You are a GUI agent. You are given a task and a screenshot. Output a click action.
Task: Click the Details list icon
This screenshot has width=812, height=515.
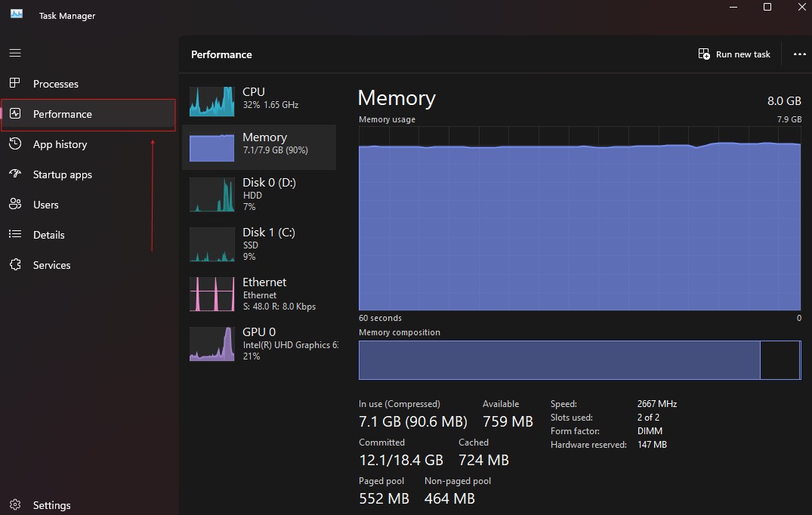click(15, 235)
